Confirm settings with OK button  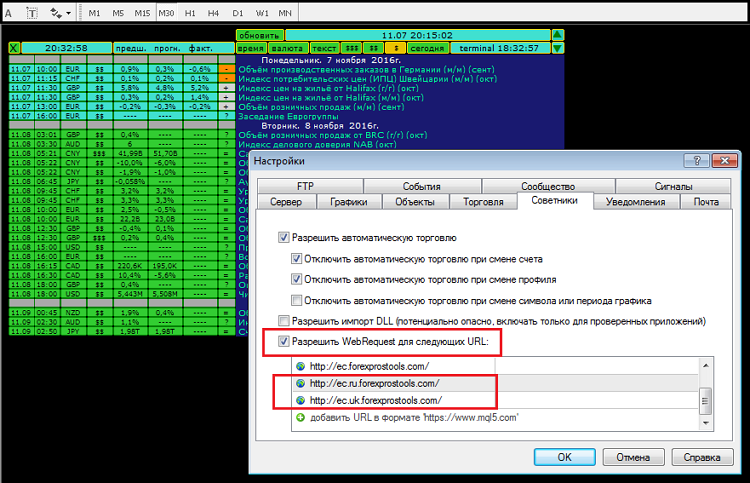point(564,457)
